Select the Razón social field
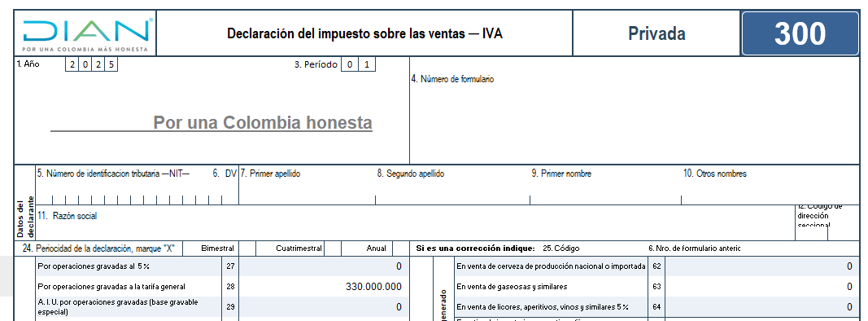Image resolution: width=868 pixels, height=321 pixels. [415, 222]
